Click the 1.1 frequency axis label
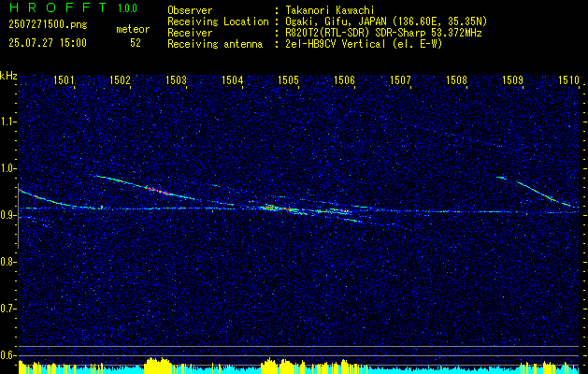Viewport: 588px width, 374px height. point(7,122)
